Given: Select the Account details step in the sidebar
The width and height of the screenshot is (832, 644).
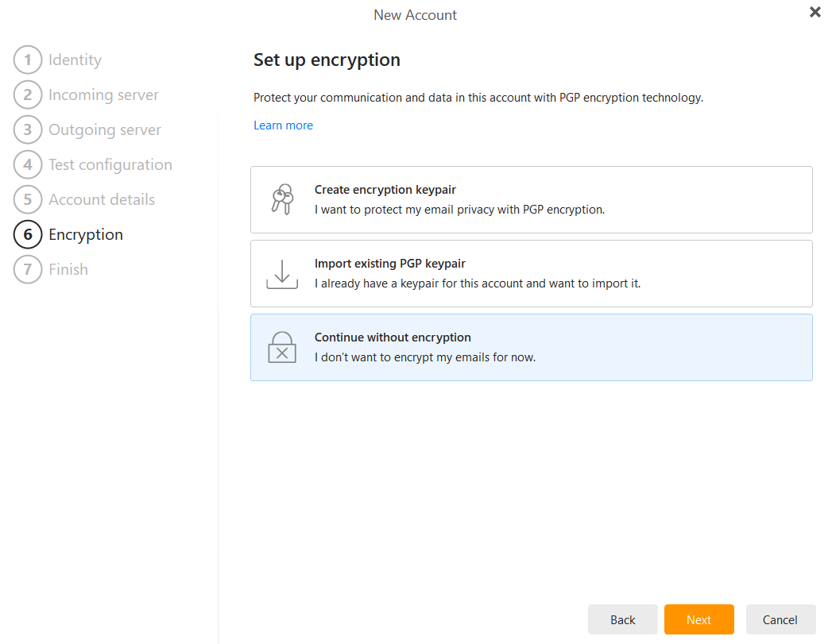Looking at the screenshot, I should click(102, 199).
